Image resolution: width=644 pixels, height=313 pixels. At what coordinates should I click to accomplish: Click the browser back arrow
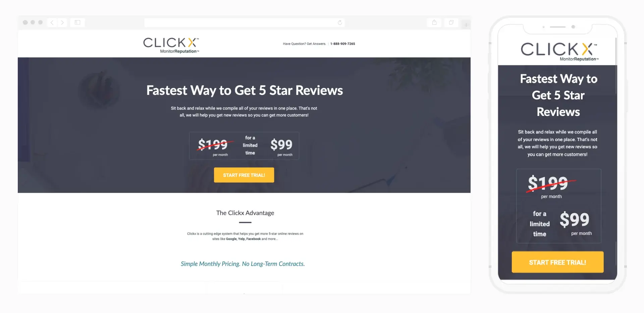(x=52, y=22)
